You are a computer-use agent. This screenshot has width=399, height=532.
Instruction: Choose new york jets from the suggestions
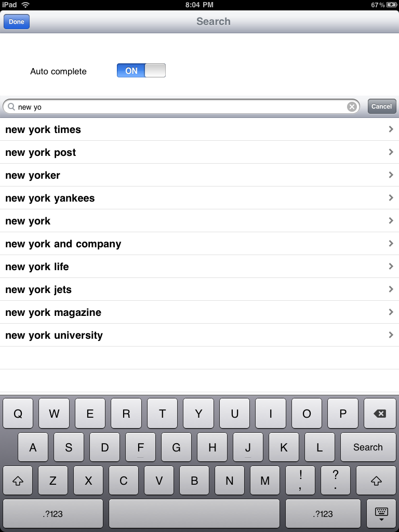[x=199, y=289]
